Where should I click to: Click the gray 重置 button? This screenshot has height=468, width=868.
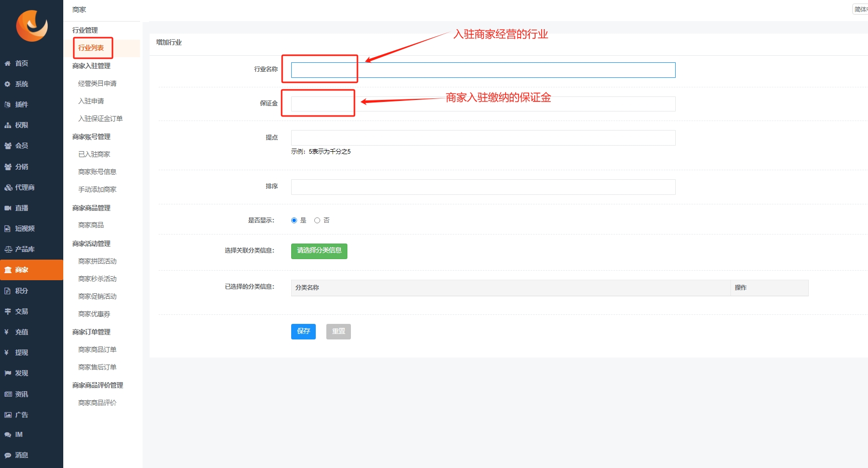coord(338,331)
